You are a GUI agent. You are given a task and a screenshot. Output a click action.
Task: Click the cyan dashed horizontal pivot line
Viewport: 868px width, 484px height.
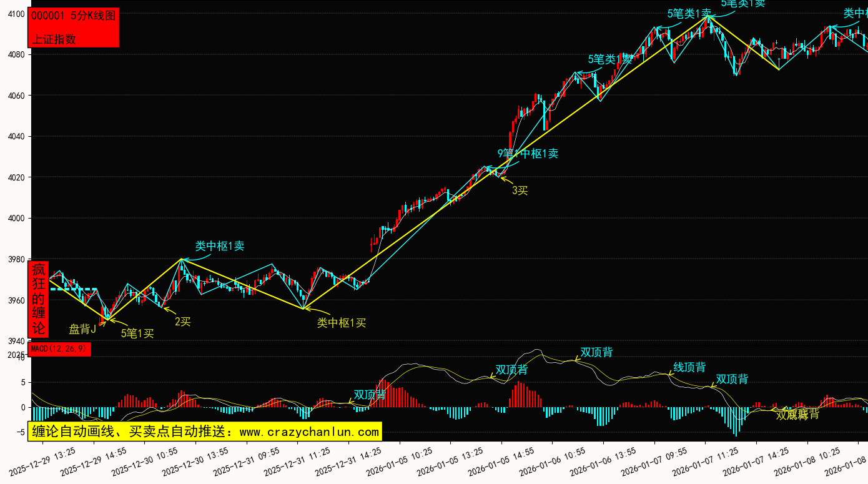[x=74, y=289]
